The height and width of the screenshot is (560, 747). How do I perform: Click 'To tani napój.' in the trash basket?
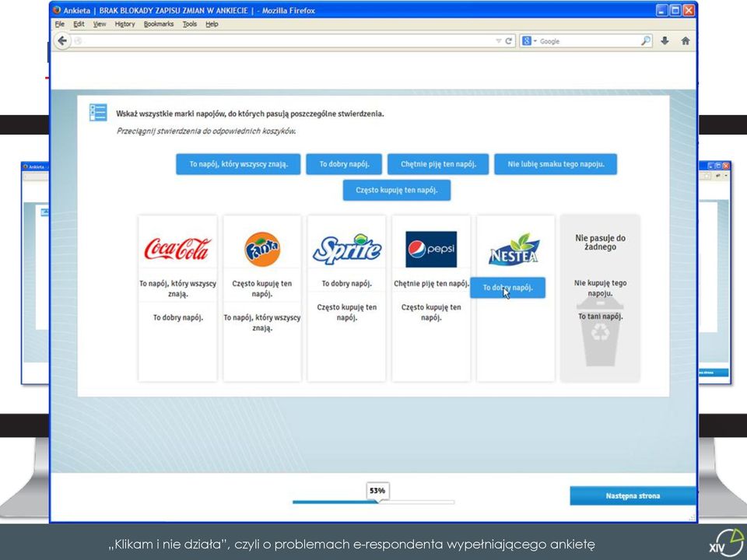pyautogui.click(x=600, y=317)
